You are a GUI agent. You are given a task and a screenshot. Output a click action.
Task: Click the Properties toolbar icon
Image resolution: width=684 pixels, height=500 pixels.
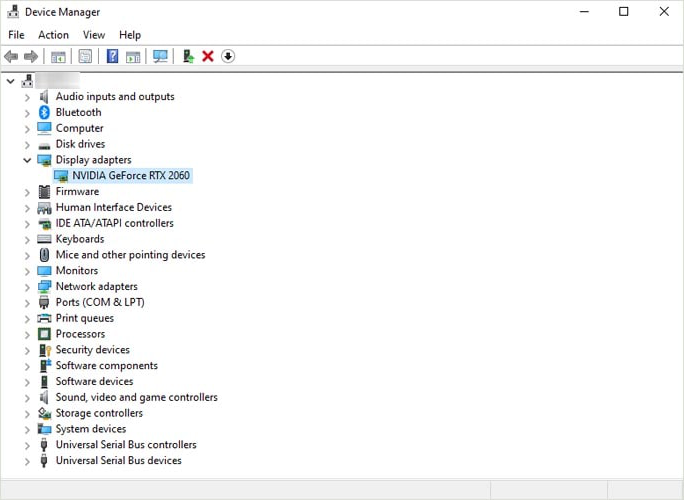coord(85,56)
